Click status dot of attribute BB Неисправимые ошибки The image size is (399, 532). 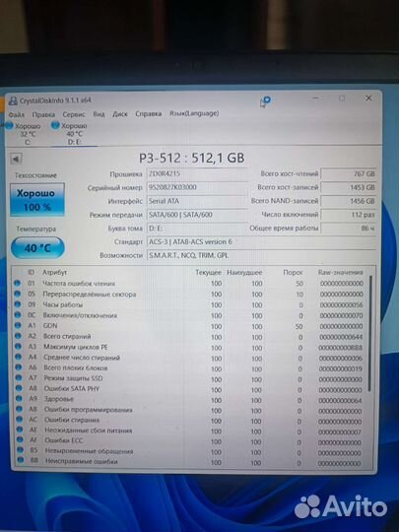coord(21,460)
